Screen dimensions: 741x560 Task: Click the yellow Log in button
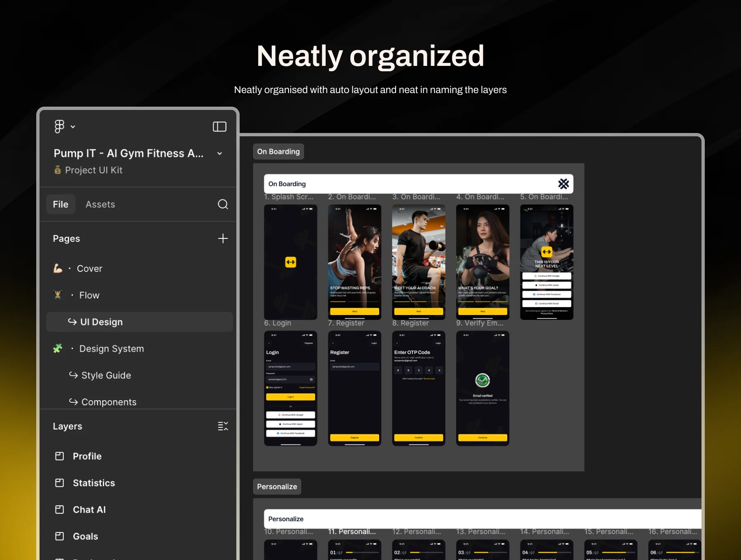coord(291,397)
